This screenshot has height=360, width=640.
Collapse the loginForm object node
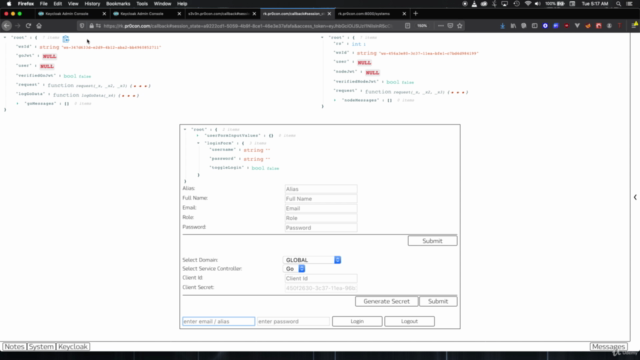click(198, 143)
